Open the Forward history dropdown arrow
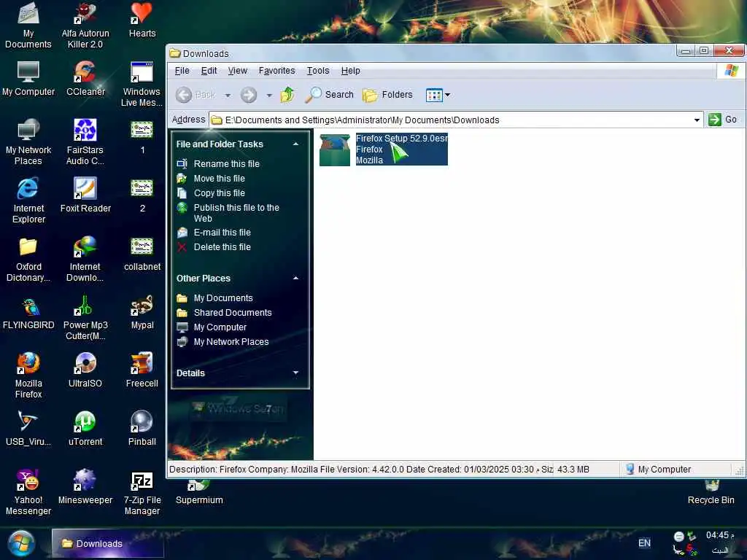The width and height of the screenshot is (747, 560). point(269,96)
